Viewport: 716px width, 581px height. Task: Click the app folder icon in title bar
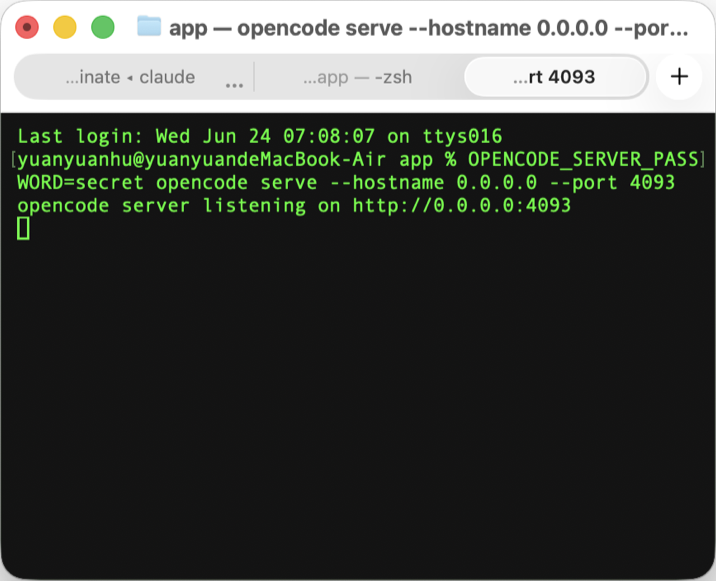(x=149, y=26)
